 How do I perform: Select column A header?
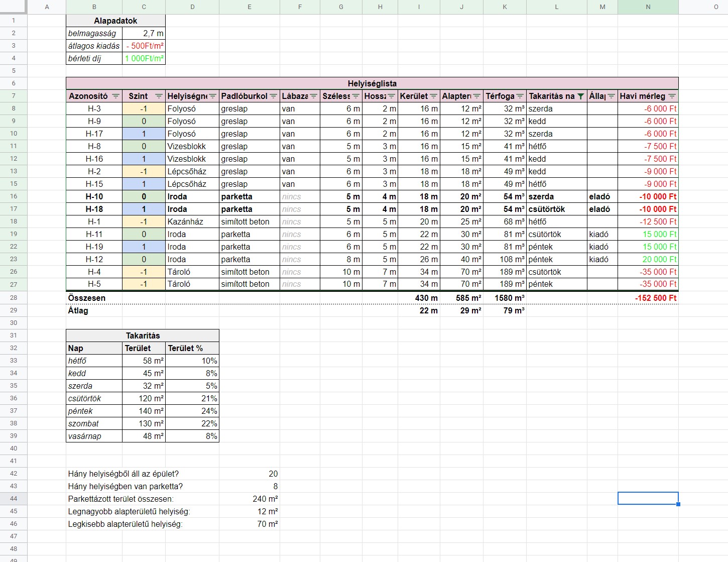47,7
